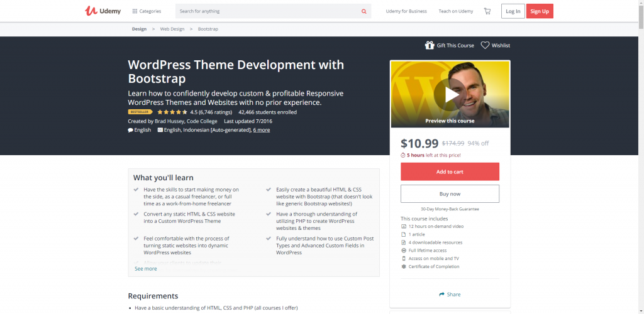644x314 pixels.
Task: Expand 'See more' in What you'll learn
Action: point(146,269)
